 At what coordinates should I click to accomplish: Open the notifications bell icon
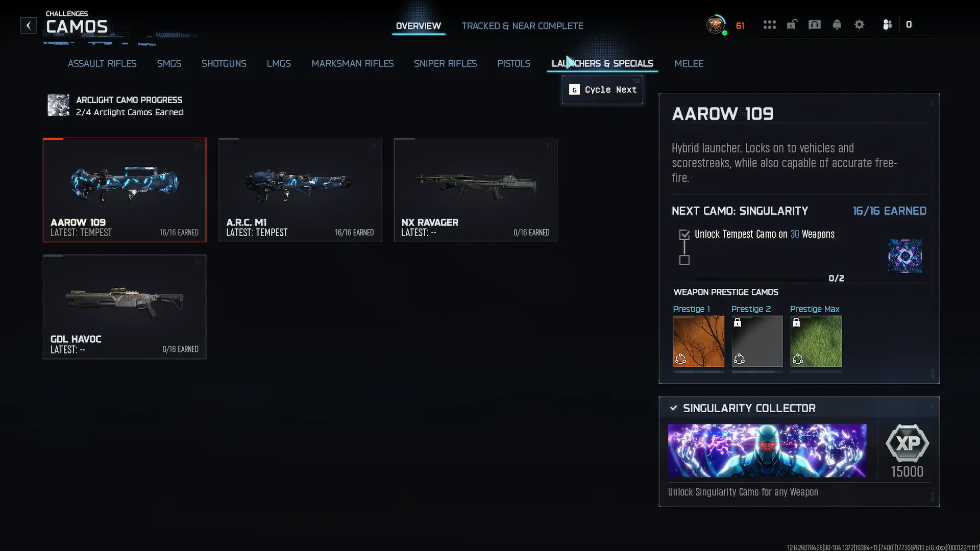pyautogui.click(x=837, y=24)
